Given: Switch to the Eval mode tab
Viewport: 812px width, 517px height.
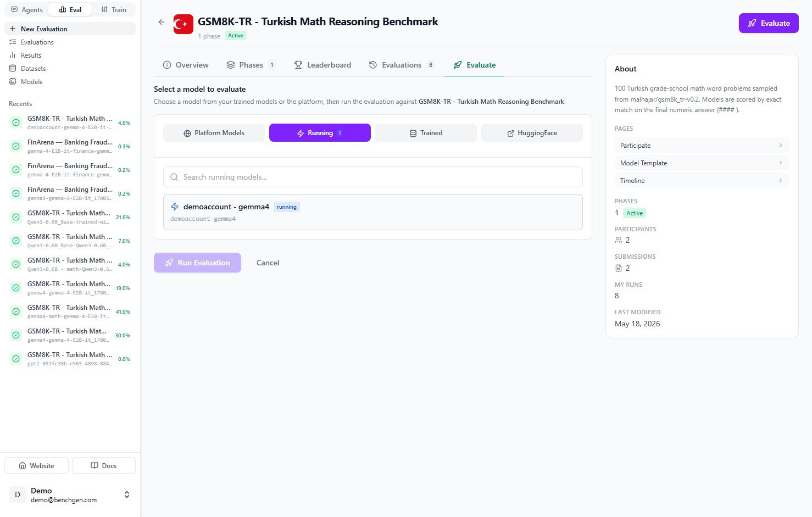Looking at the screenshot, I should (70, 9).
